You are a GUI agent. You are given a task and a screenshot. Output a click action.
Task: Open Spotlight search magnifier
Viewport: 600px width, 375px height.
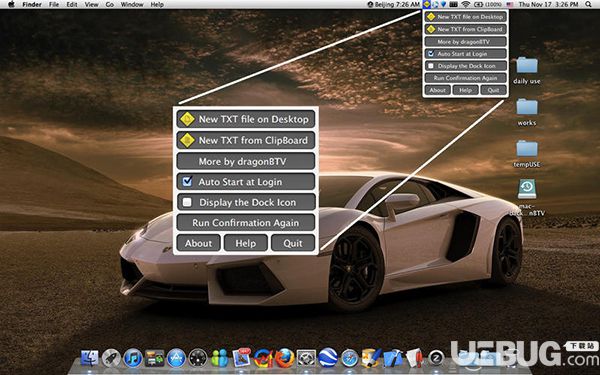pos(589,4)
